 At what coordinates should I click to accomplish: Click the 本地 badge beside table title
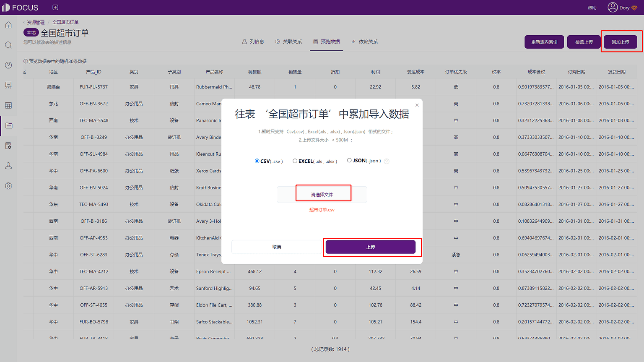click(31, 33)
